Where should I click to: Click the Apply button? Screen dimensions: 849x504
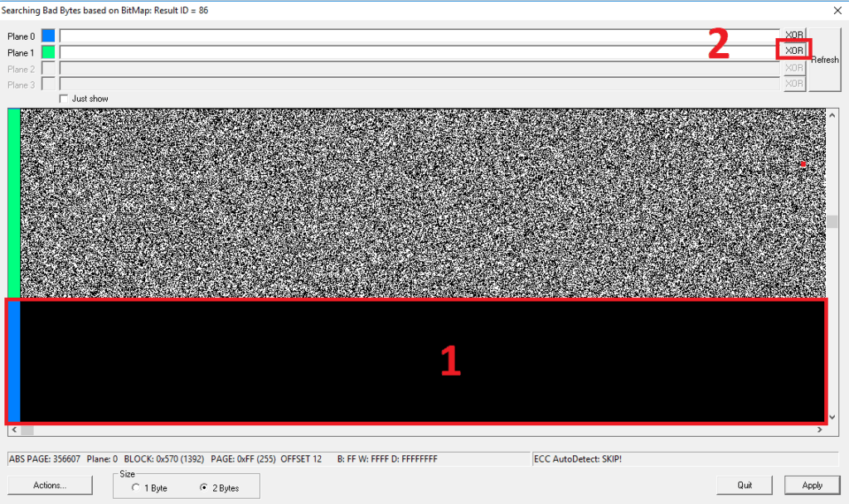click(813, 485)
